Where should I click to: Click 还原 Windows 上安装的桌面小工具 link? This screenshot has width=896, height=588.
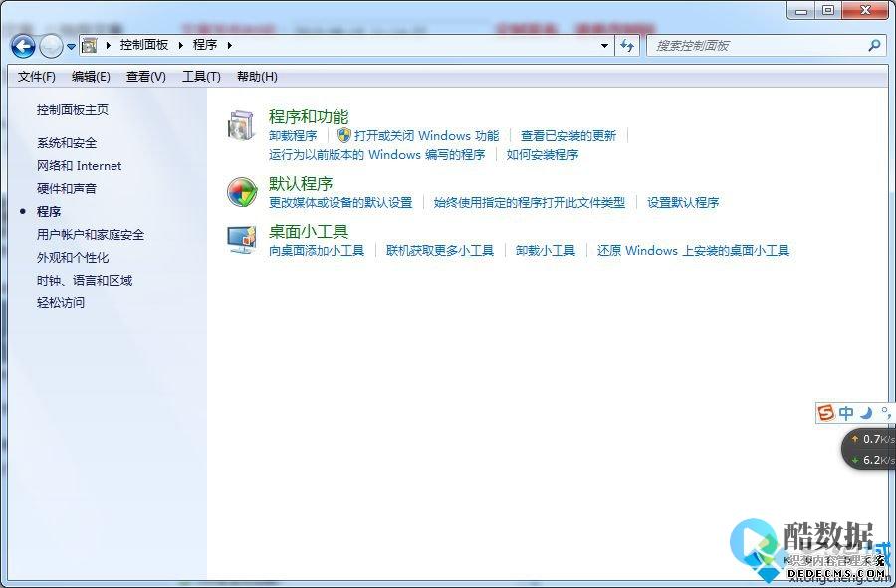click(693, 250)
